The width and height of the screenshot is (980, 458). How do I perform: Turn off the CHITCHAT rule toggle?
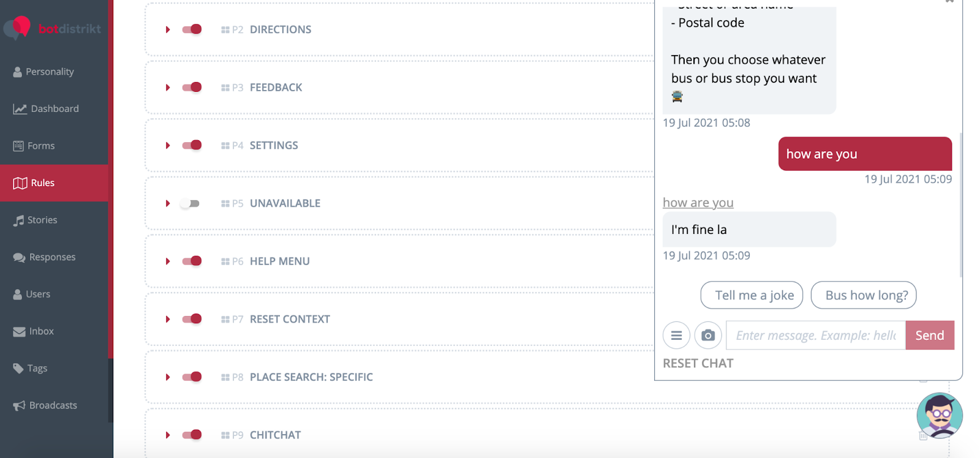[192, 435]
